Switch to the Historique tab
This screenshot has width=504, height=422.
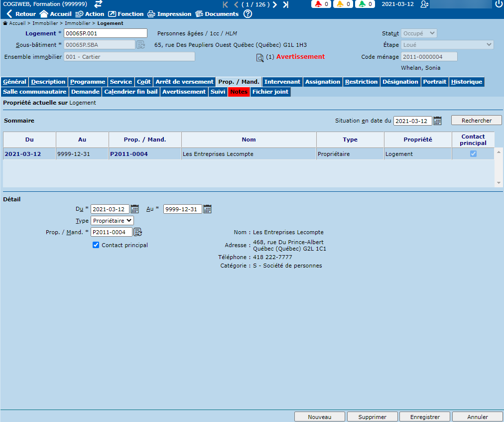(467, 82)
